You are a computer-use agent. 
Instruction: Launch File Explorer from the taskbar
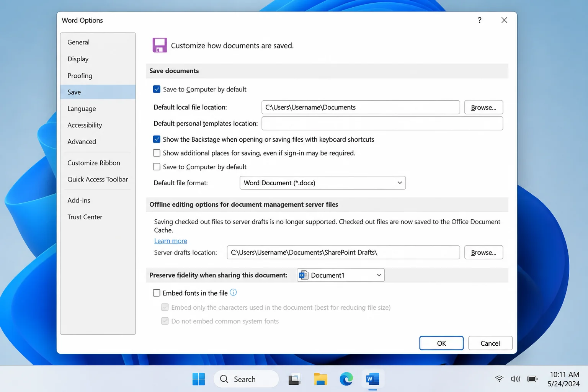pyautogui.click(x=320, y=379)
